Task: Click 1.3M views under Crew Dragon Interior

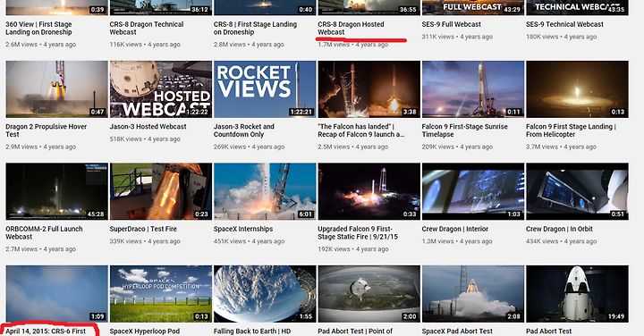Action: pos(437,241)
